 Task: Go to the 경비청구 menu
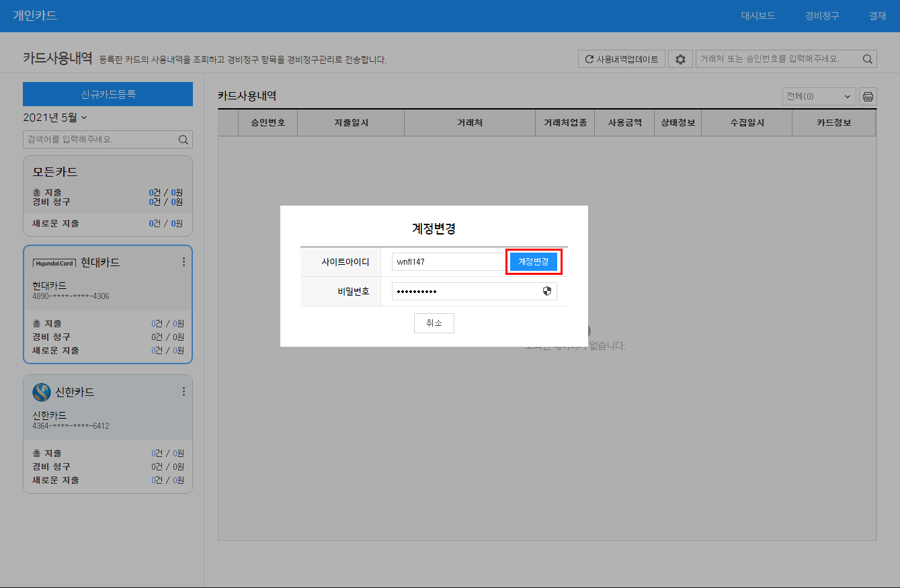tap(822, 16)
